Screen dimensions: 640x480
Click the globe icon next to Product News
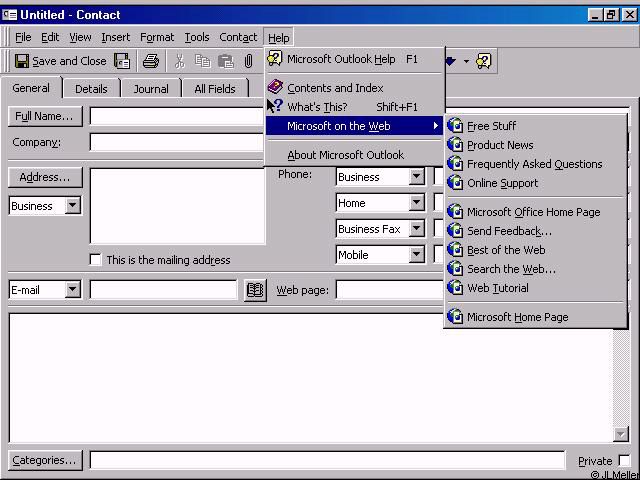click(455, 145)
